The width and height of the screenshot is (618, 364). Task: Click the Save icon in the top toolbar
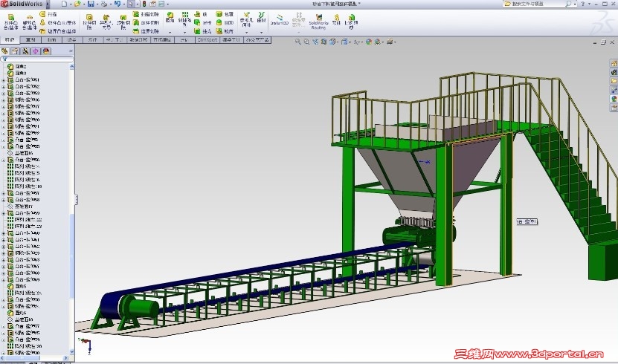[x=91, y=4]
